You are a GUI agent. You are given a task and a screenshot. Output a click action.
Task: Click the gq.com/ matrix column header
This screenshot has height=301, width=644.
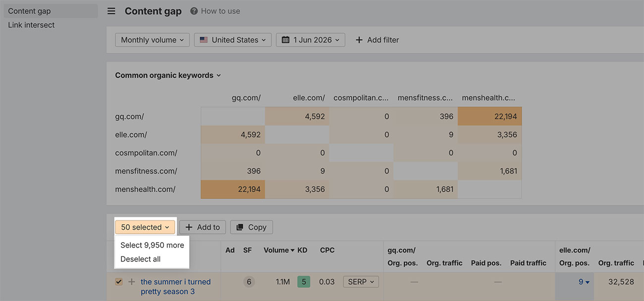(x=246, y=98)
